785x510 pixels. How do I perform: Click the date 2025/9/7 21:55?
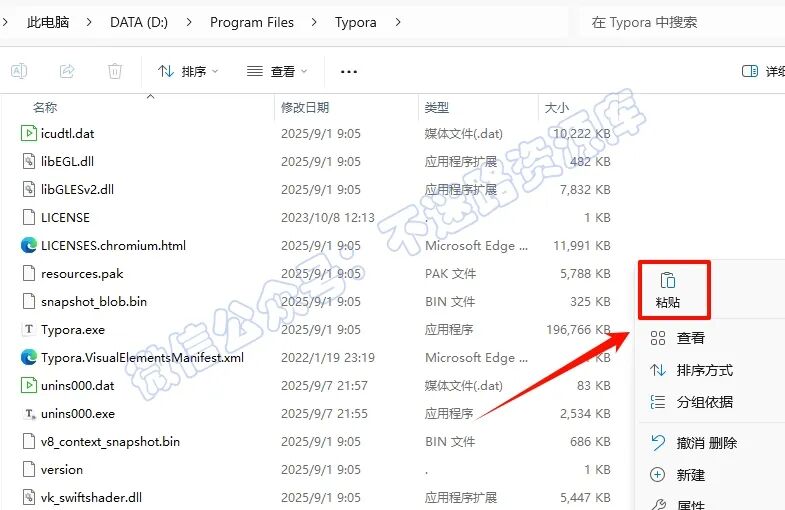click(324, 414)
